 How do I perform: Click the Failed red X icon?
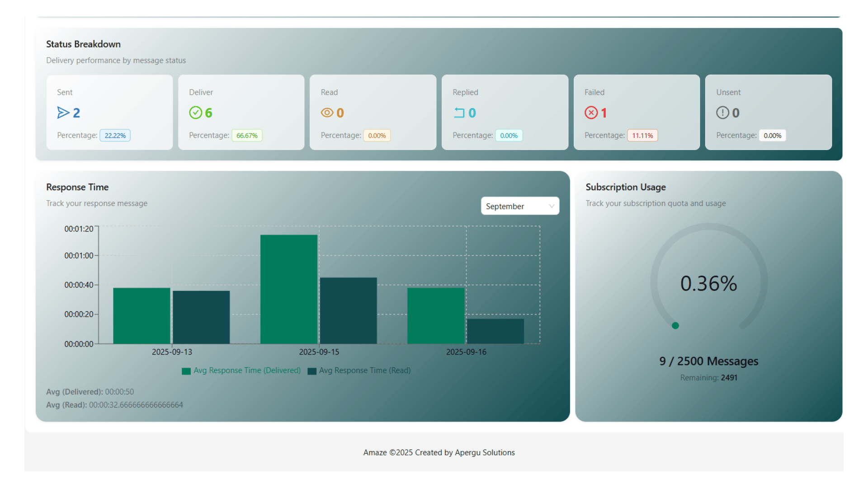(591, 113)
